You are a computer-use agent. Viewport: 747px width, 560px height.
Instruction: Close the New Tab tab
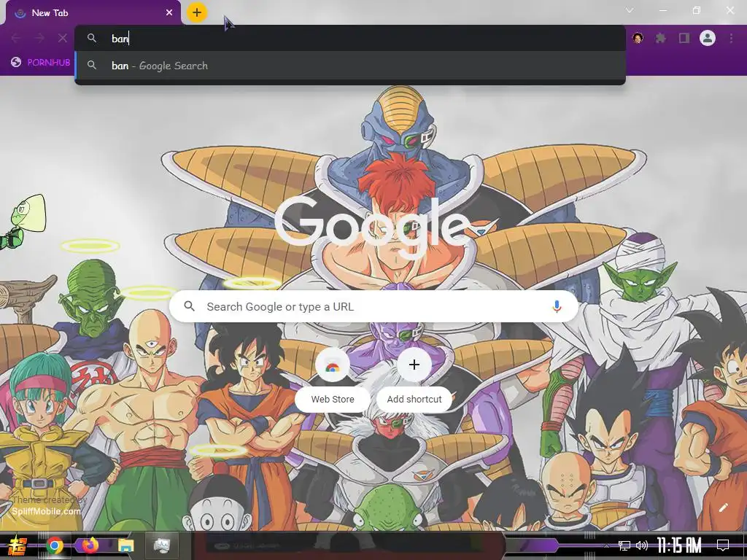coord(169,13)
